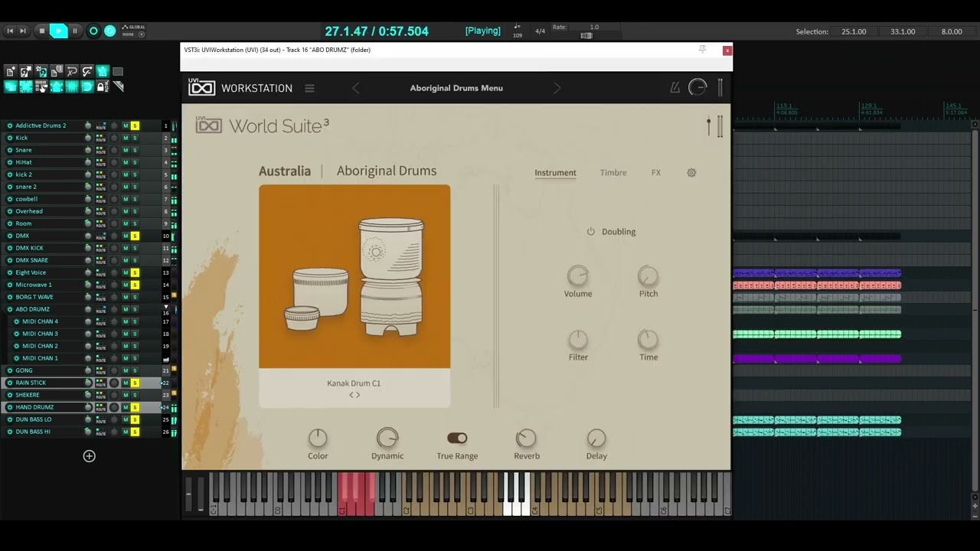Click the Volume knob
The width and height of the screenshot is (980, 551).
pos(578,276)
